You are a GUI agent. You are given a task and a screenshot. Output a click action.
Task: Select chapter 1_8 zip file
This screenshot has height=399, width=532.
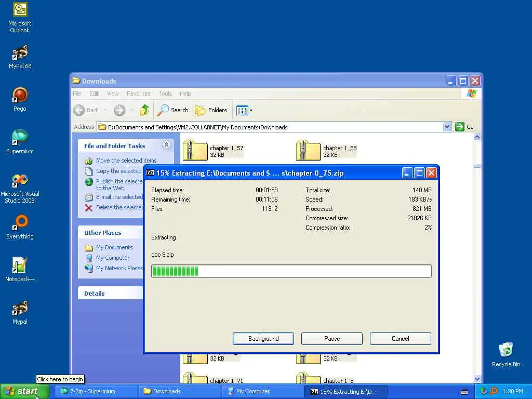(x=325, y=378)
